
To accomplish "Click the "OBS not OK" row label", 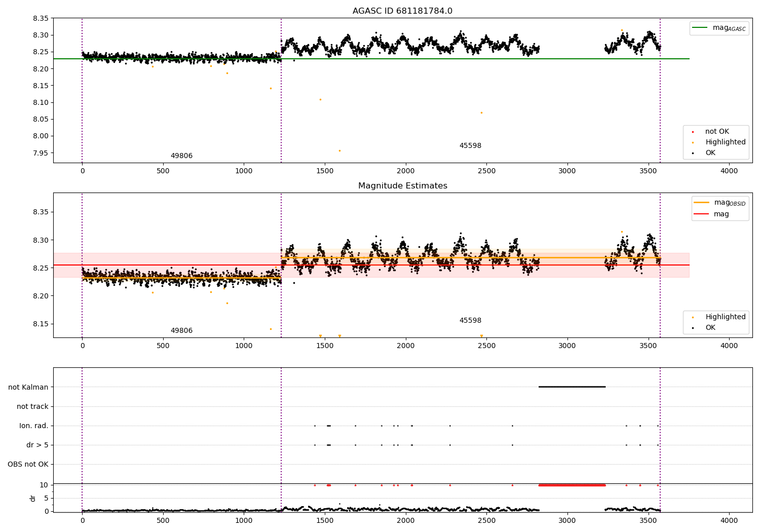I will coord(28,464).
